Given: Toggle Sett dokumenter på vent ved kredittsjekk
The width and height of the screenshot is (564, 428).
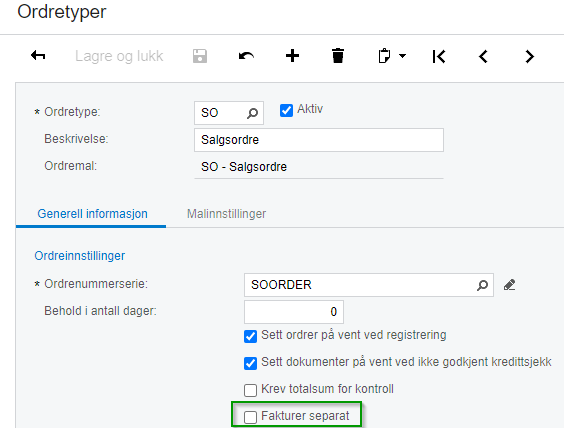Looking at the screenshot, I should (250, 363).
